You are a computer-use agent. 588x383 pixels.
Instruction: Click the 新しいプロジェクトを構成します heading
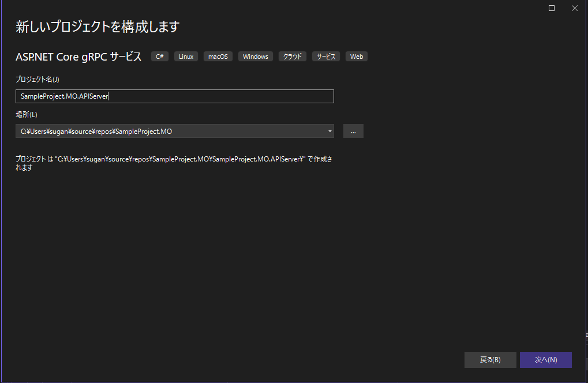tap(97, 27)
